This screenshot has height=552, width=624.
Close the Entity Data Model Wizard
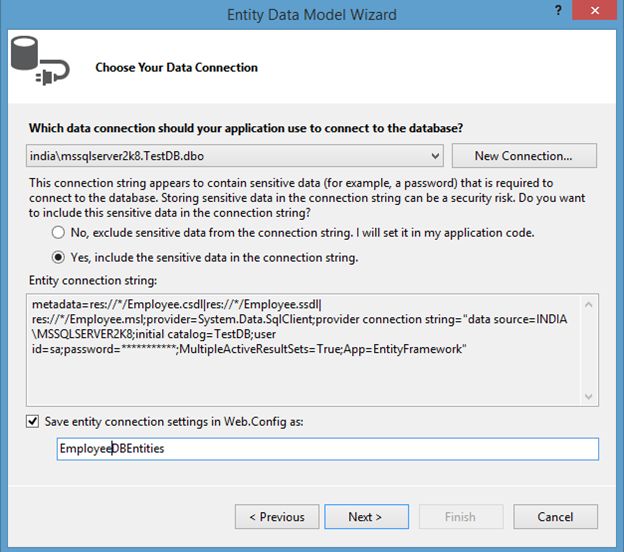click(x=598, y=13)
